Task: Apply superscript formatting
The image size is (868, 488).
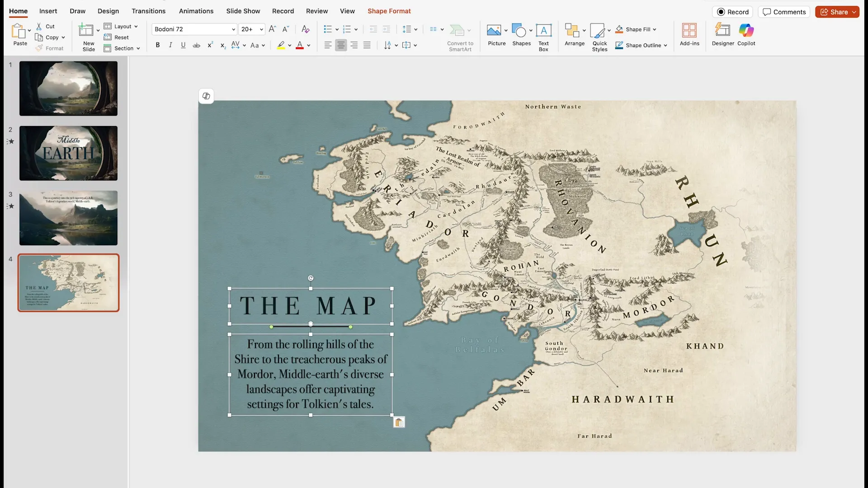Action: tap(210, 45)
